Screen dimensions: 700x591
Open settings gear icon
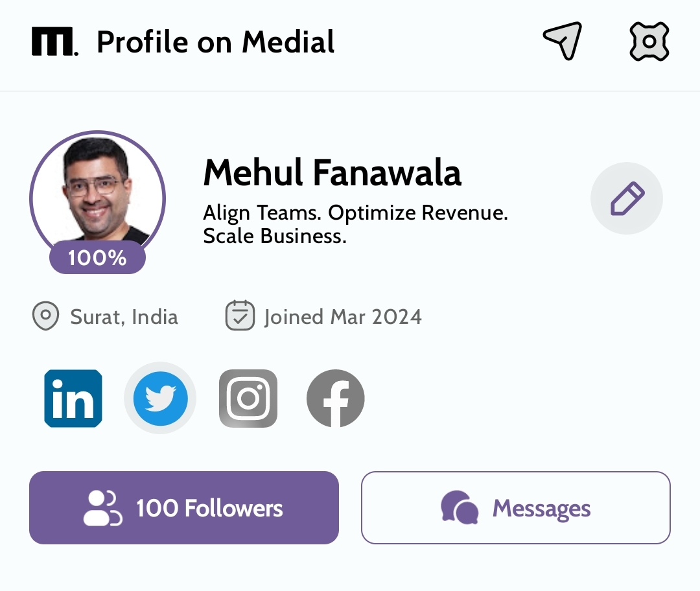[x=649, y=42]
